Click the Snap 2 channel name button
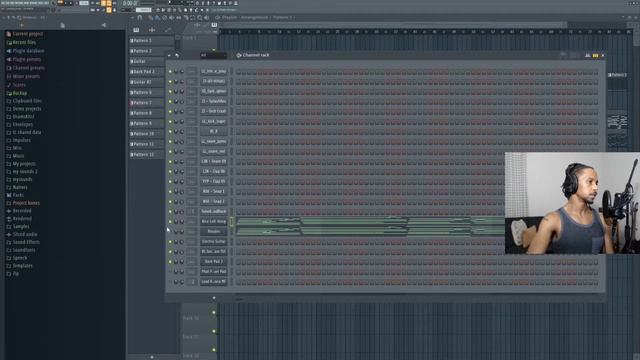This screenshot has height=360, width=640. tap(214, 202)
